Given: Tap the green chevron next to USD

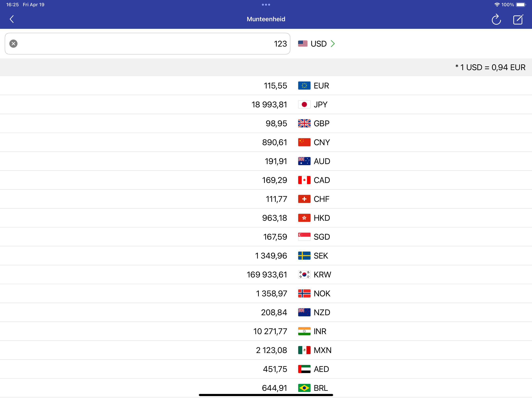Looking at the screenshot, I should pos(333,44).
